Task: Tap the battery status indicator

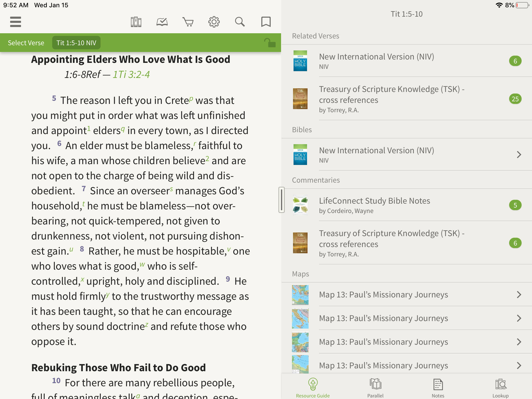Action: (522, 5)
